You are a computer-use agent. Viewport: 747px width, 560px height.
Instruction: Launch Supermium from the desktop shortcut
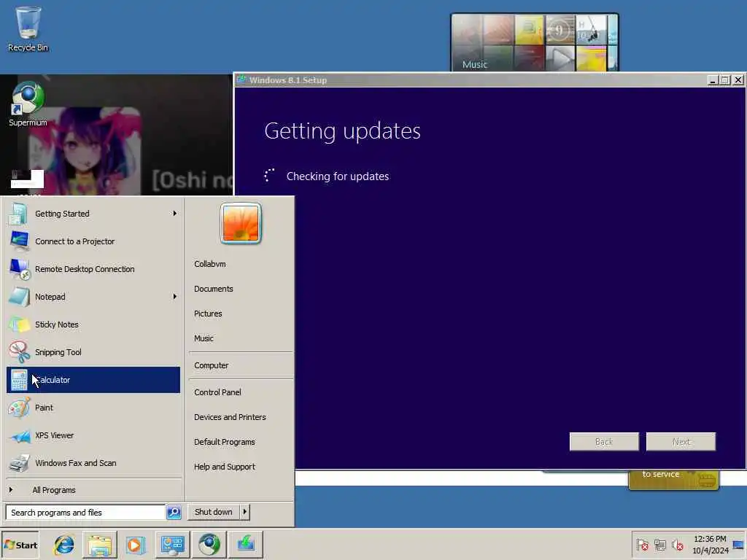[28, 104]
